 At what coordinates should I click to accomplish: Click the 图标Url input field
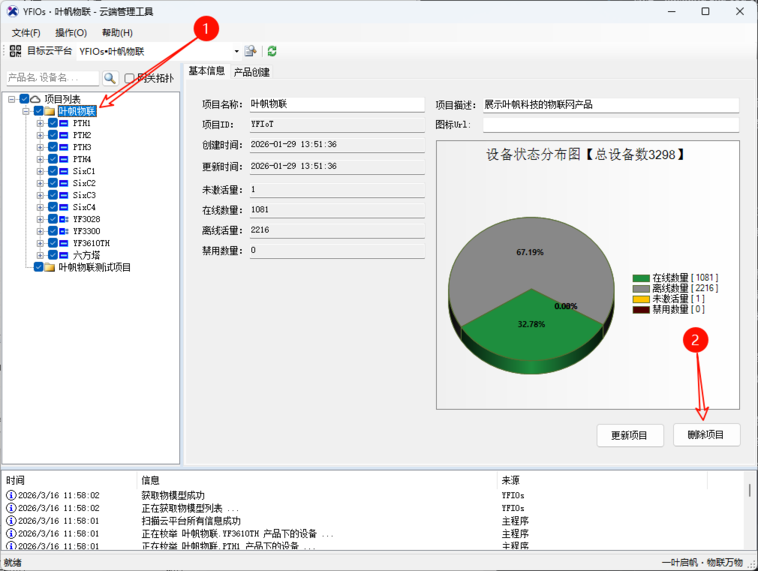(611, 125)
